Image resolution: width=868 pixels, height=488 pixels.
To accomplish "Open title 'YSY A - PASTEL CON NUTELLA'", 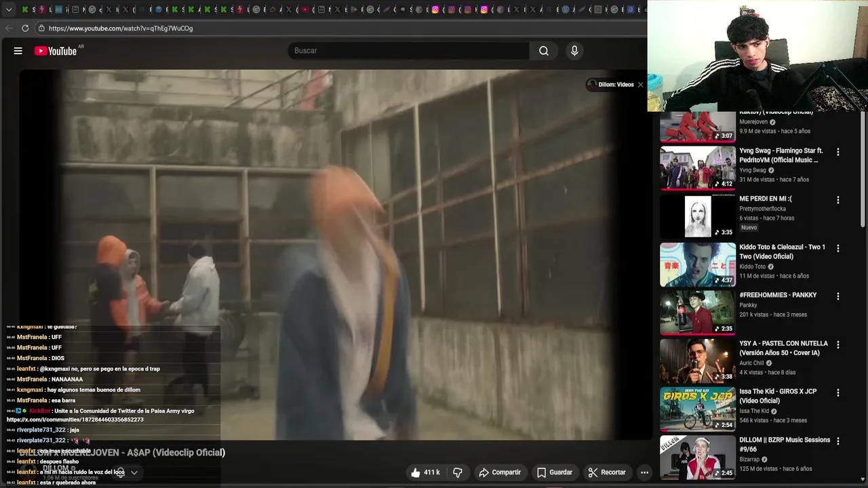I will click(x=783, y=348).
